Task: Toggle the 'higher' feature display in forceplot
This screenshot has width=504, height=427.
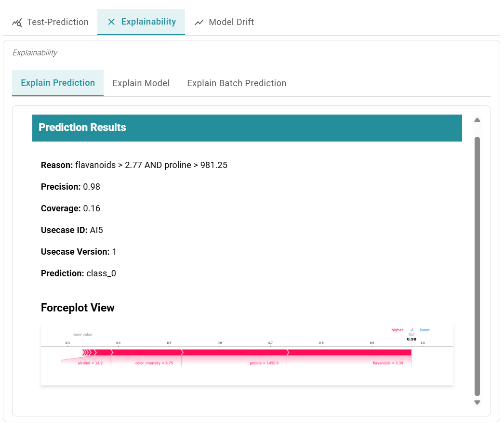Action: (397, 330)
